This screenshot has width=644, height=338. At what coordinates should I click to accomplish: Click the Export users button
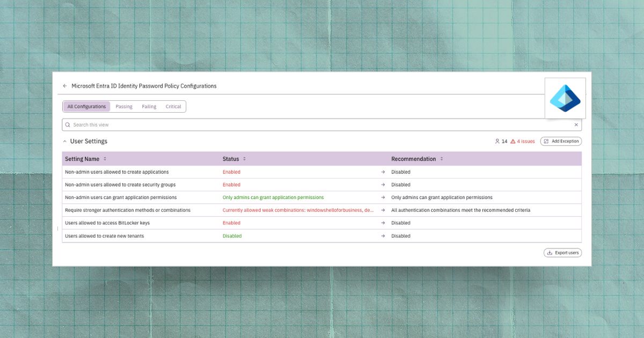pos(562,253)
